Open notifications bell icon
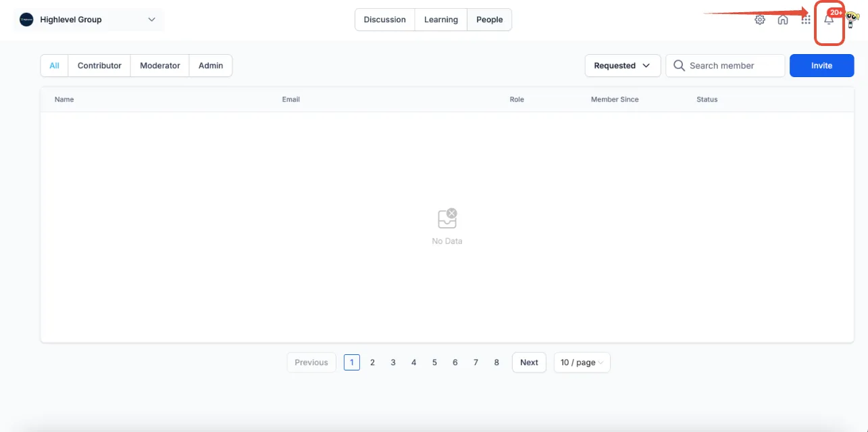 829,20
